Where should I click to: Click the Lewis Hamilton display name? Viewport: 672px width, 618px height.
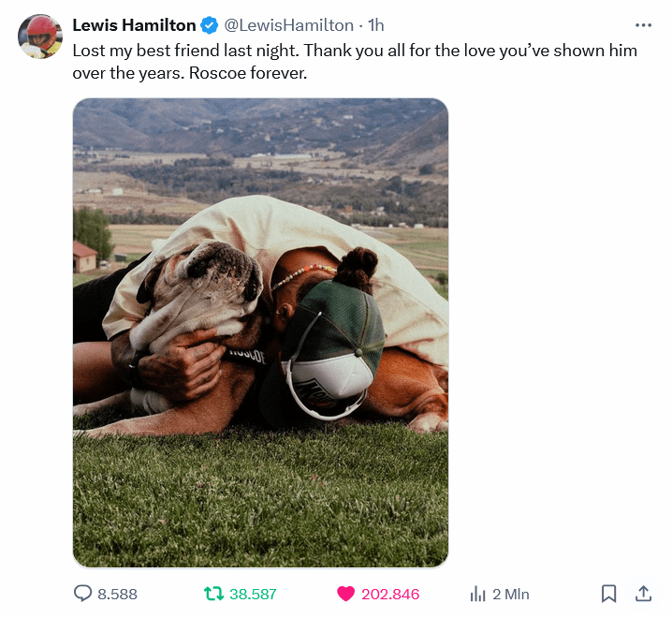point(134,25)
